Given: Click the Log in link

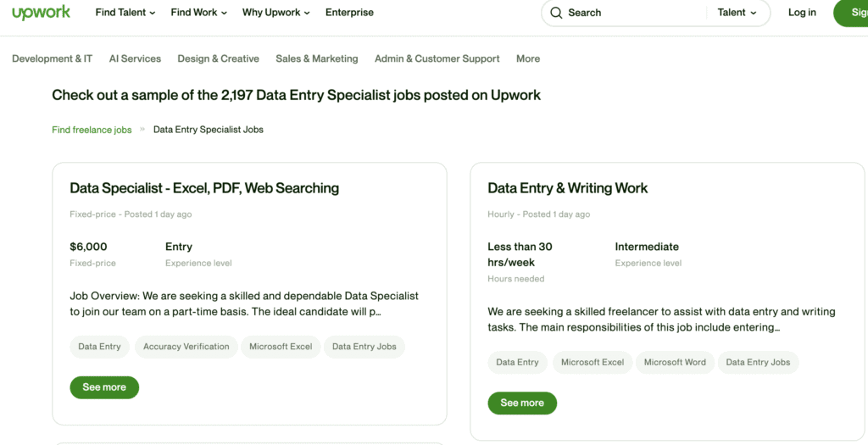Looking at the screenshot, I should point(802,13).
